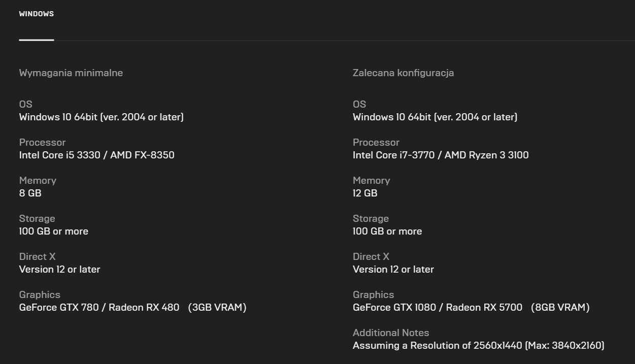Viewport: 635px width, 364px height.
Task: Click the Zalecana konfiguracja heading
Action: [x=403, y=73]
